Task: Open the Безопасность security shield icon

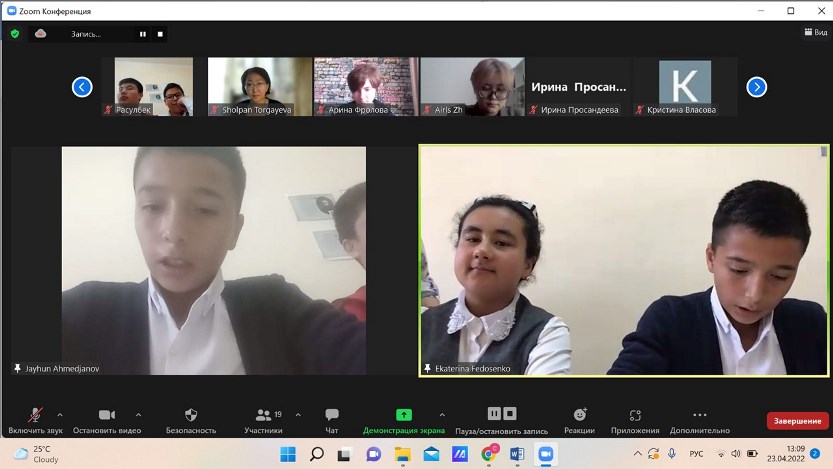Action: pos(190,415)
